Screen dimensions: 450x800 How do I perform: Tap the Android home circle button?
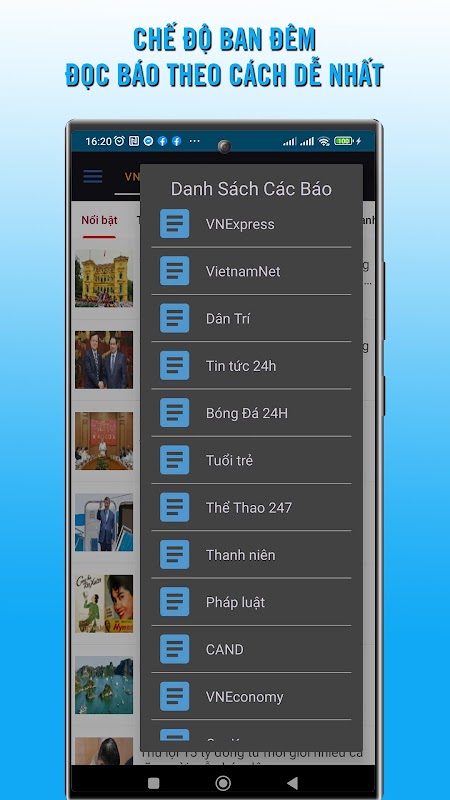pyautogui.click(x=223, y=783)
